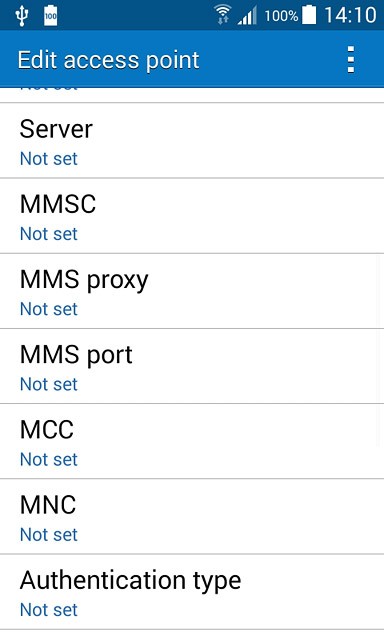Open Authentication type selection dropdown

(192, 592)
